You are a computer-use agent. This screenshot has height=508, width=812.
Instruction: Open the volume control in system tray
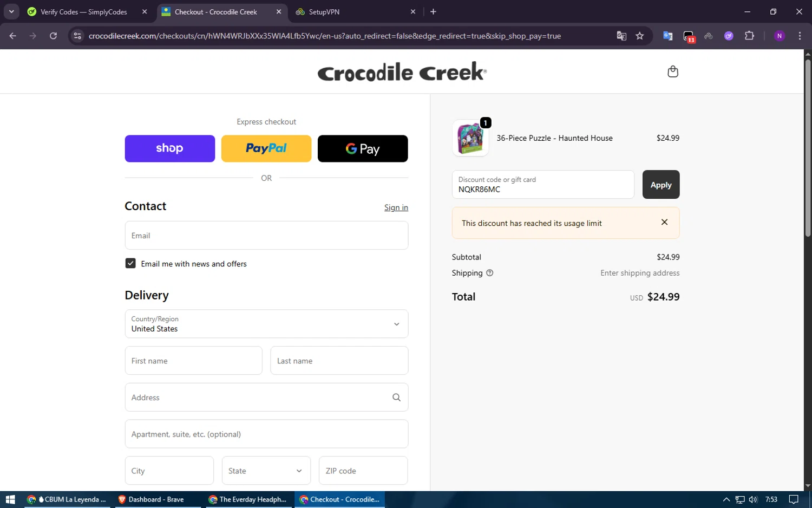[x=753, y=499]
